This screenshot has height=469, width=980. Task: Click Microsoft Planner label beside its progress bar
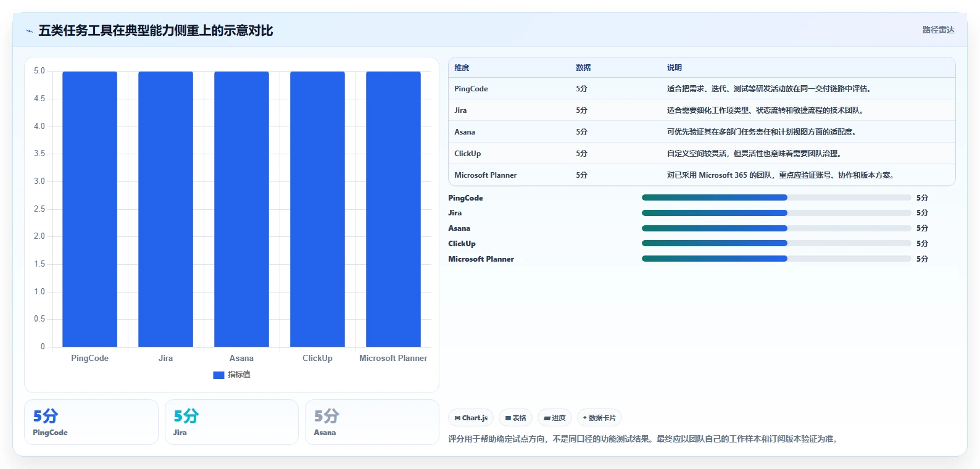(x=481, y=259)
